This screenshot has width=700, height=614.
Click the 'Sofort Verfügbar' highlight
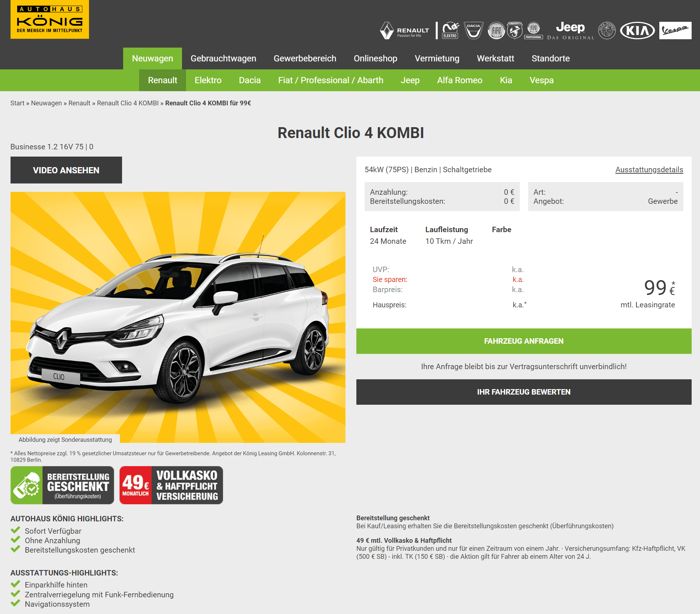click(x=53, y=531)
